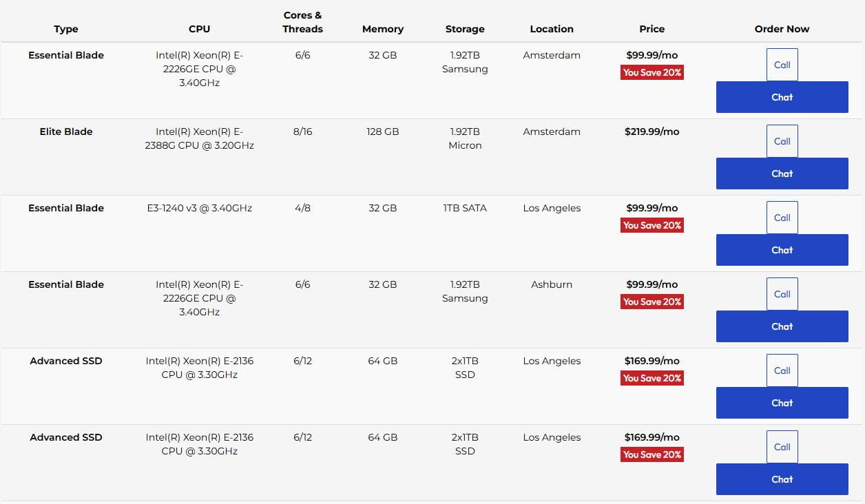This screenshot has width=865, height=504.
Task: Open Chat for the first Advanced SSD
Action: click(782, 403)
